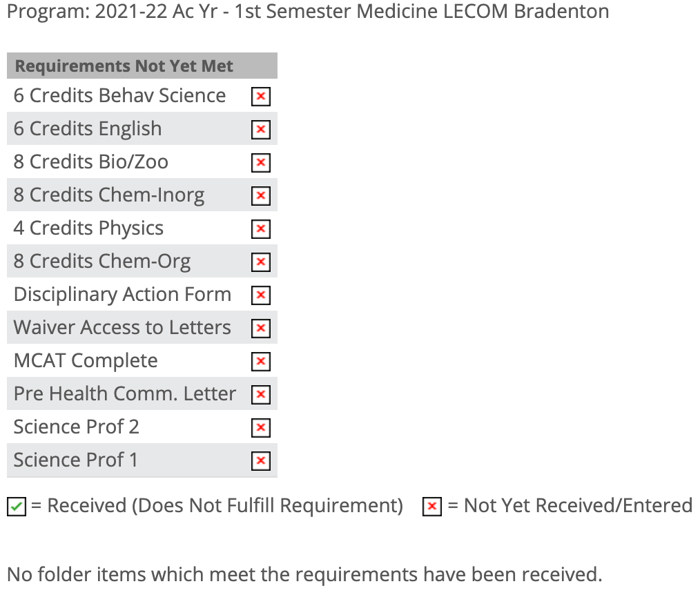Click the Science Prof 1 status box
This screenshot has height=595, width=700.
tap(260, 461)
